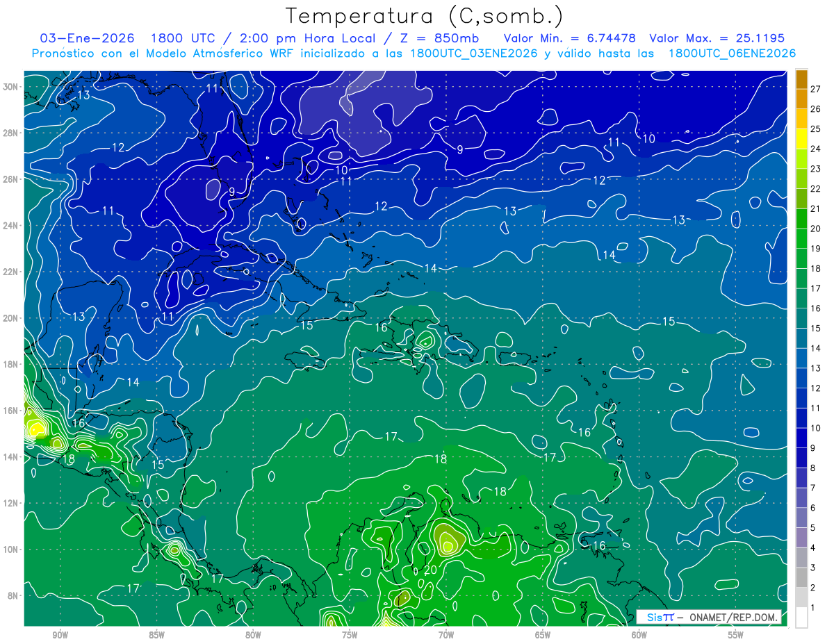This screenshot has height=644, width=834.
Task: Click the WRF model forecast description line
Action: point(414,53)
